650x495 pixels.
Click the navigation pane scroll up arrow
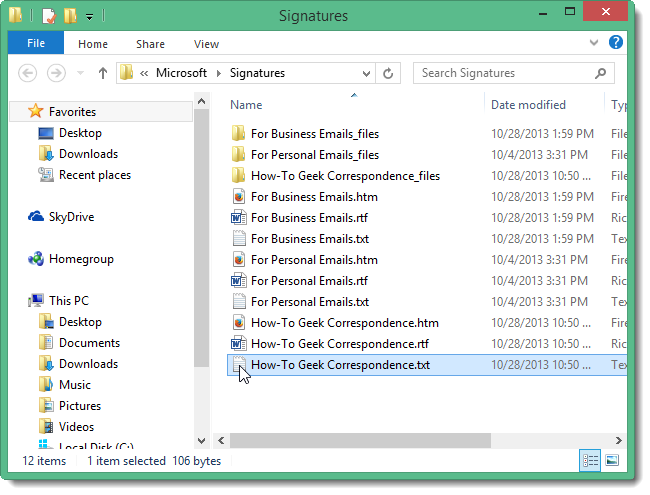click(201, 101)
